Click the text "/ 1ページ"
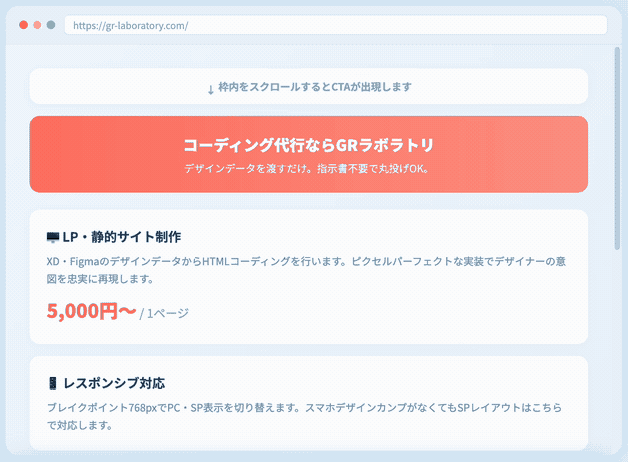Image resolution: width=628 pixels, height=462 pixels. coord(164,313)
